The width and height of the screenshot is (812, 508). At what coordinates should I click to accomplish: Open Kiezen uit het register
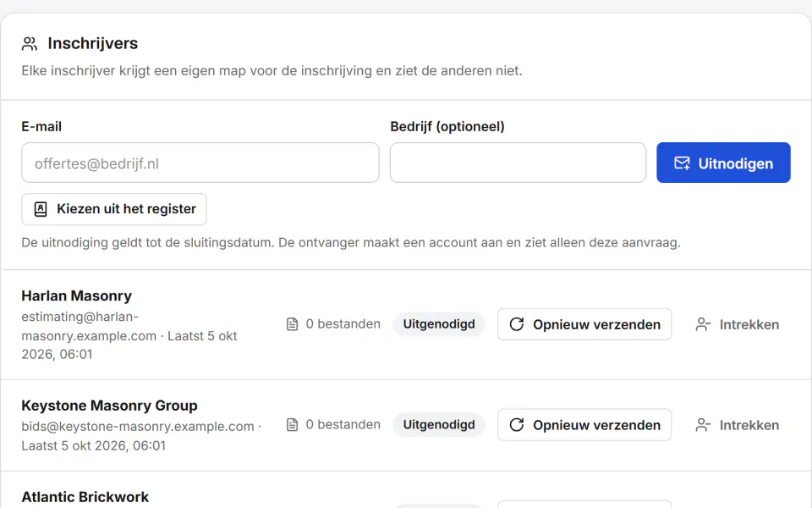click(x=114, y=209)
